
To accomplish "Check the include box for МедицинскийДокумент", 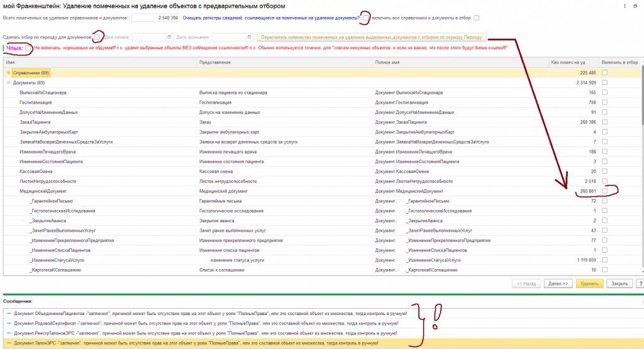I will click(x=604, y=191).
